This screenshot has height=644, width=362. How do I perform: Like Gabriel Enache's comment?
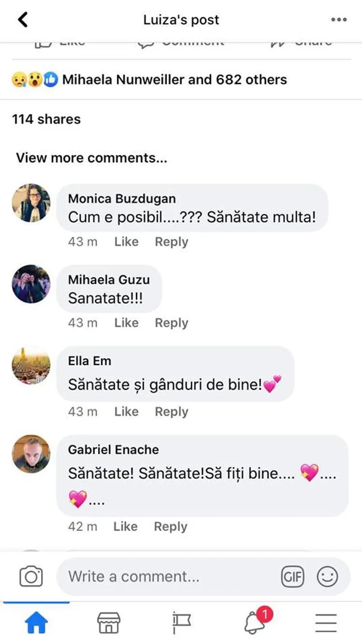pyautogui.click(x=125, y=526)
